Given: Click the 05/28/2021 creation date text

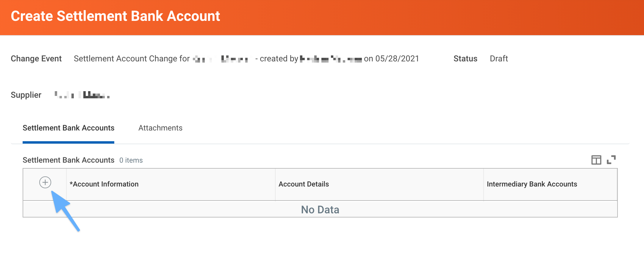Looking at the screenshot, I should 397,59.
